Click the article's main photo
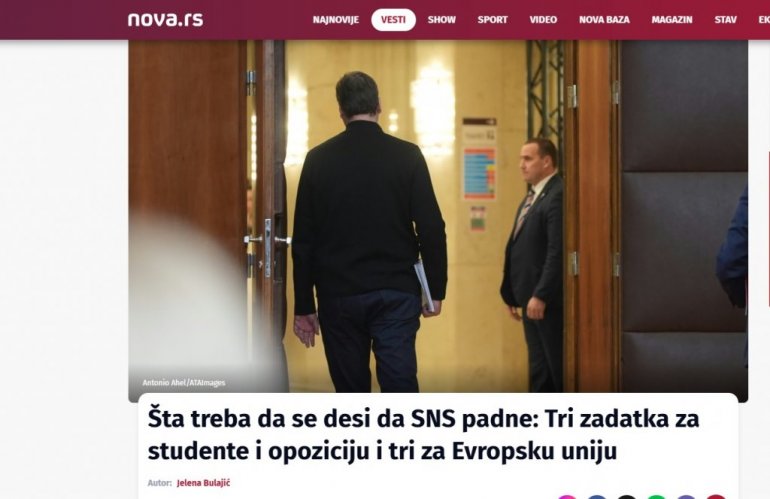 pyautogui.click(x=438, y=221)
